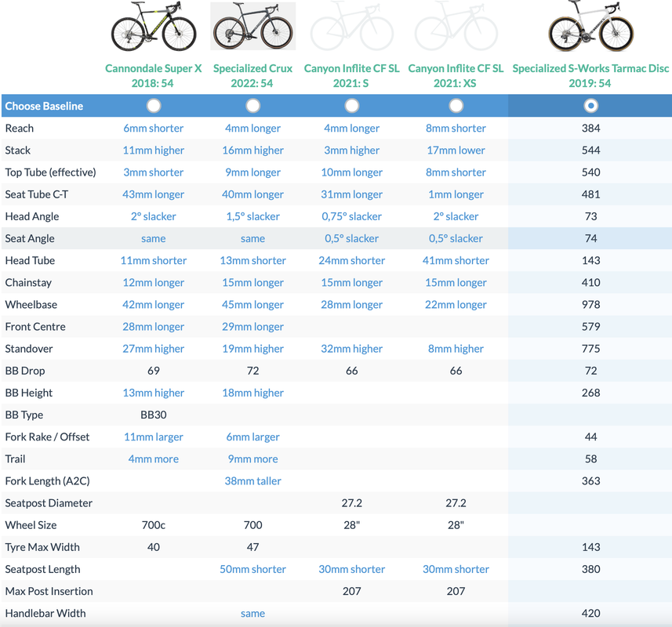672x627 pixels.
Task: Click Canyon XS stack '17mm lower'
Action: [456, 150]
